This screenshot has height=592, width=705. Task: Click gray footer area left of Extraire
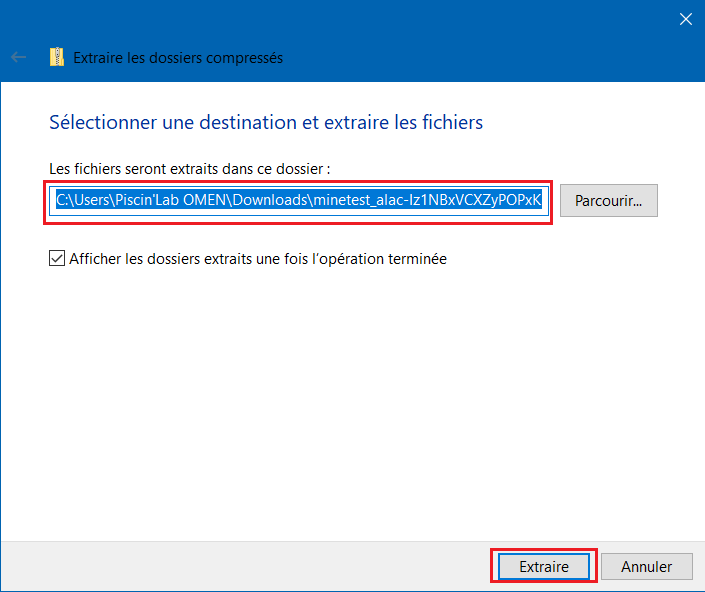pos(250,566)
